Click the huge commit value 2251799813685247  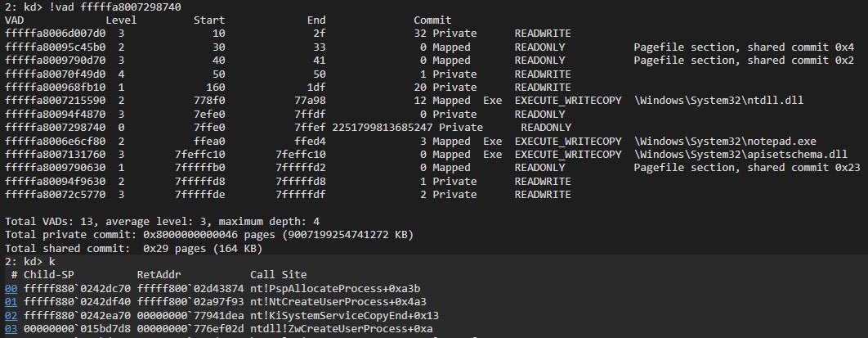pos(383,127)
